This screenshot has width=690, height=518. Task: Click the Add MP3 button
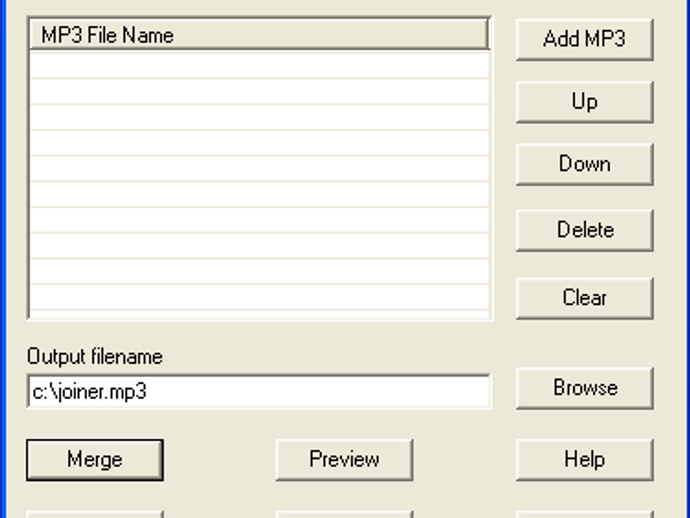pyautogui.click(x=584, y=40)
